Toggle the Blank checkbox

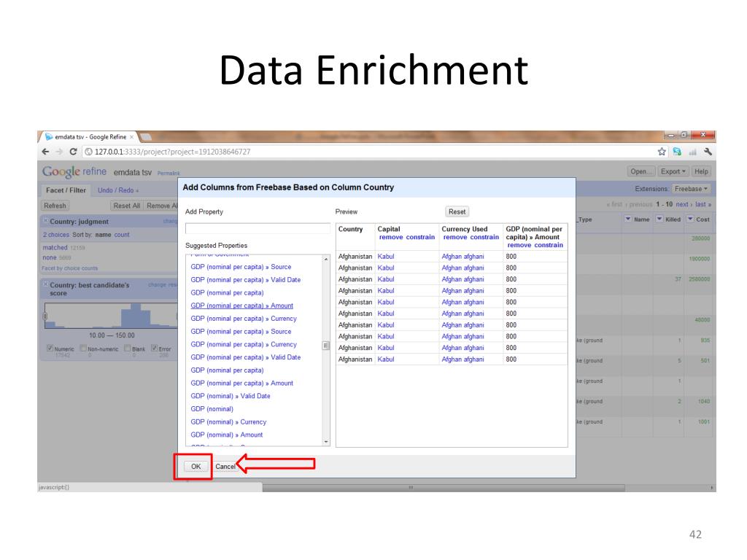pos(127,348)
